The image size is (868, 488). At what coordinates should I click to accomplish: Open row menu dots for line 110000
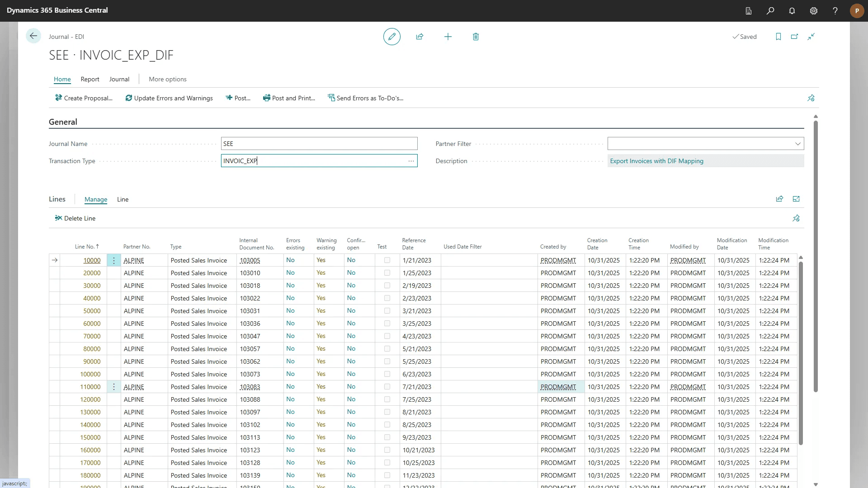tap(114, 387)
